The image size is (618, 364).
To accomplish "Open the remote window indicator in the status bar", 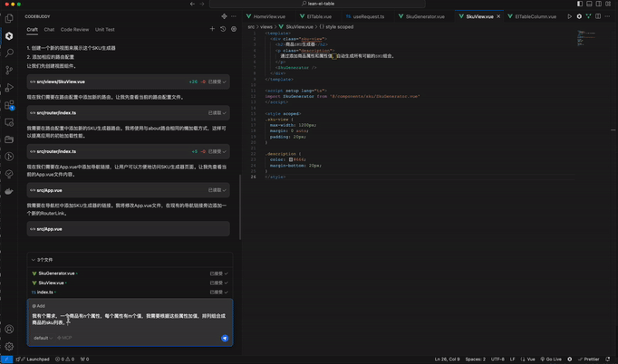I will pos(6,359).
